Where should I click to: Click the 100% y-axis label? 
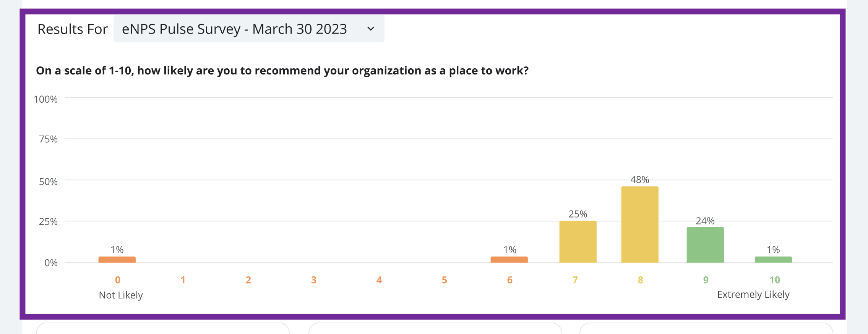point(45,99)
